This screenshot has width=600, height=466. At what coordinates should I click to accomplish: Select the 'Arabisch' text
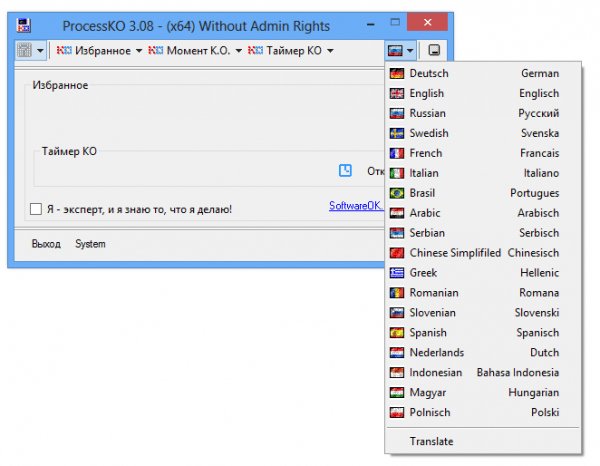(538, 213)
